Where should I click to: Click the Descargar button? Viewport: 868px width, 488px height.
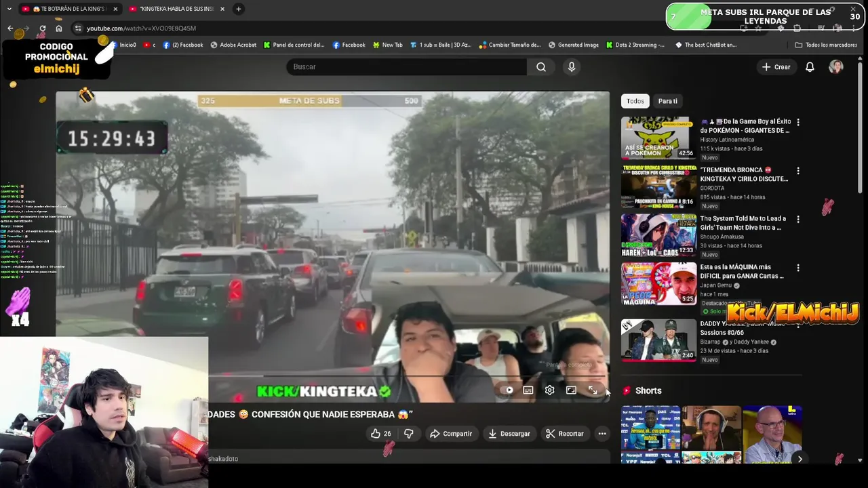pyautogui.click(x=509, y=434)
